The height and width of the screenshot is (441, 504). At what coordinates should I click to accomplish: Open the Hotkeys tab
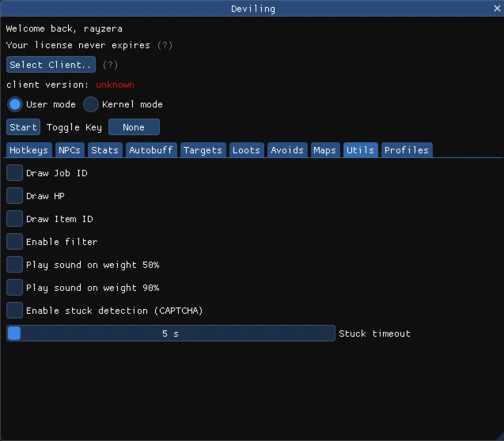(29, 150)
